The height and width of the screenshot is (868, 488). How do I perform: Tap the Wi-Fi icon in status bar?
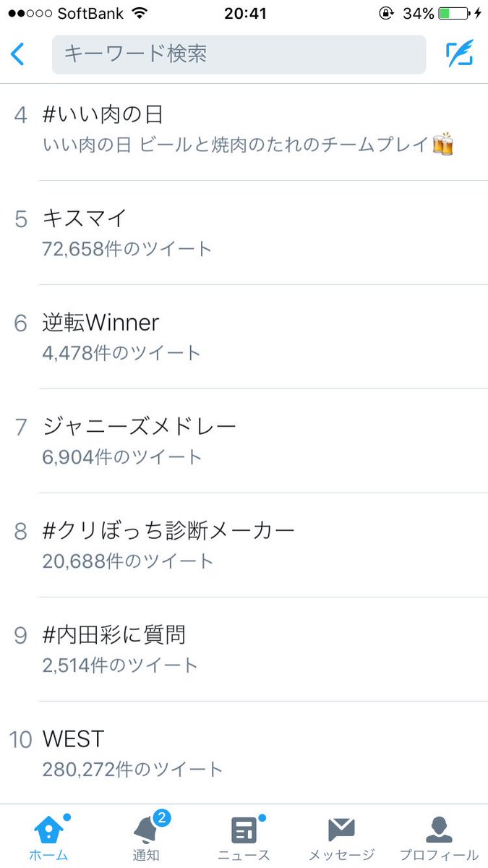point(140,13)
